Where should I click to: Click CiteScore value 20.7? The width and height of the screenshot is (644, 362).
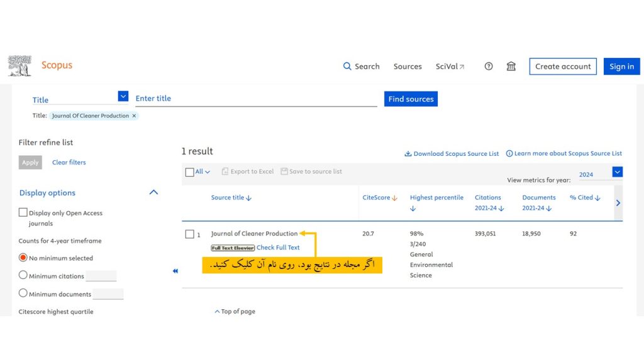368,234
